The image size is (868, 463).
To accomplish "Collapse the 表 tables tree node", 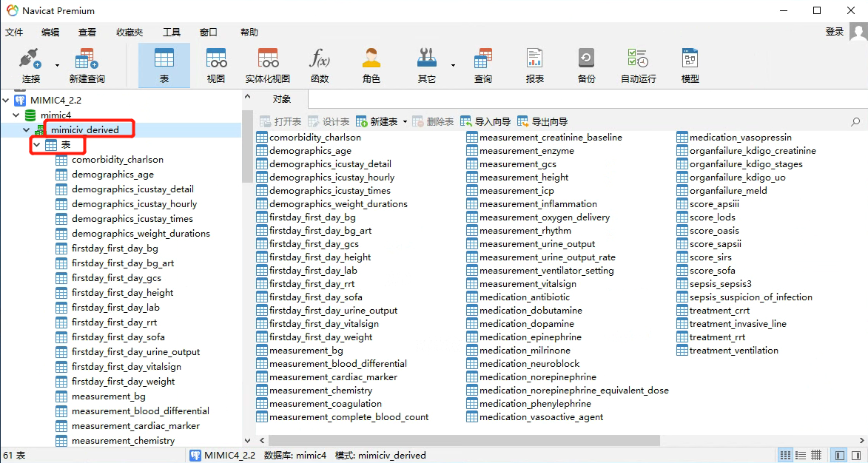I will (x=36, y=145).
